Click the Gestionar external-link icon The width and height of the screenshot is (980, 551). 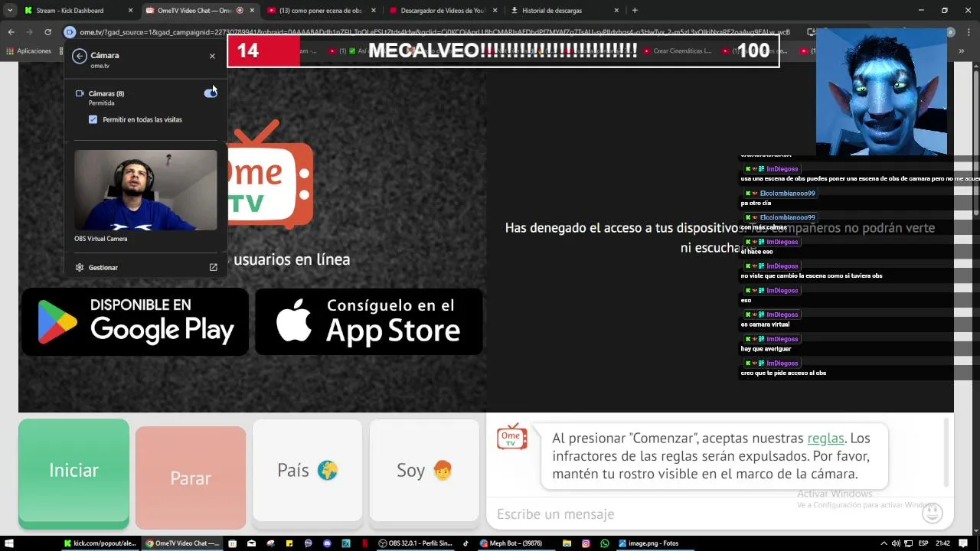[x=214, y=268]
